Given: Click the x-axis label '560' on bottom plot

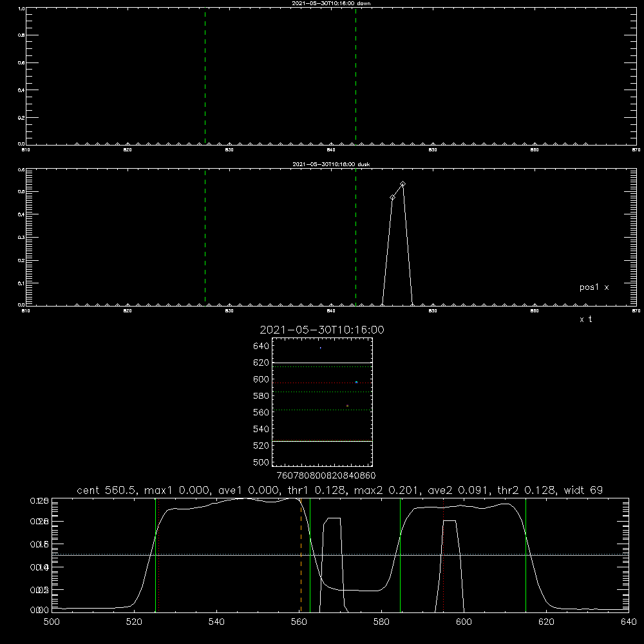Looking at the screenshot, I should (299, 622).
